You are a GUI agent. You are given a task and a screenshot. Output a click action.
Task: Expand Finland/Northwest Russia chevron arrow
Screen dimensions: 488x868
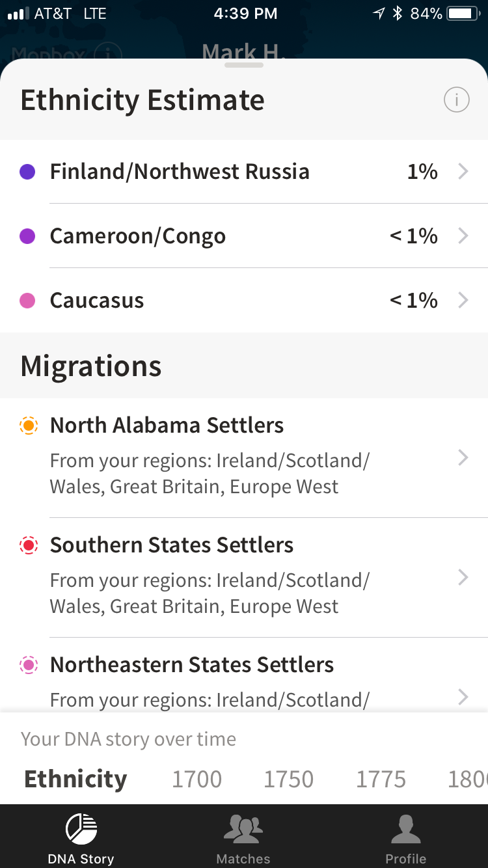[x=463, y=172]
